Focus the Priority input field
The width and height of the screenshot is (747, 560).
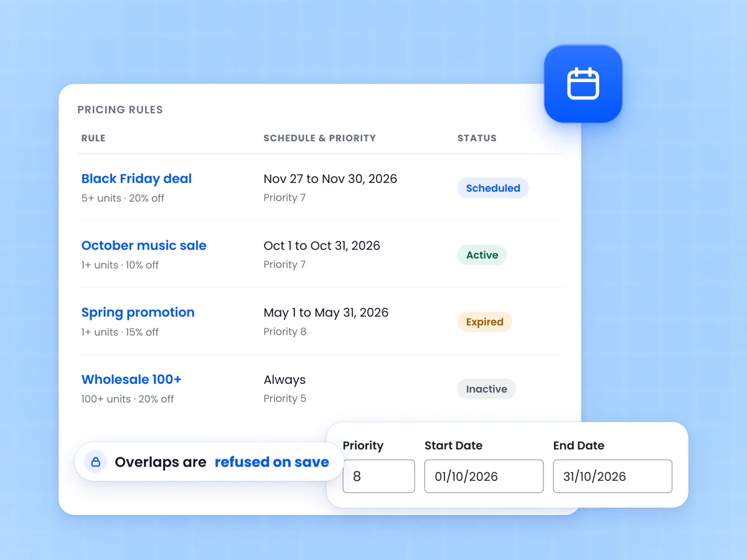378,477
